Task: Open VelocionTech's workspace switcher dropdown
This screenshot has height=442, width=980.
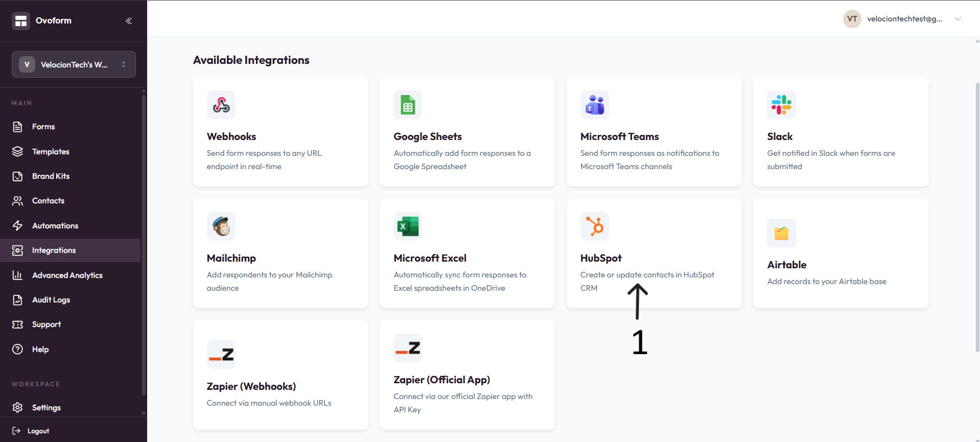Action: [74, 64]
